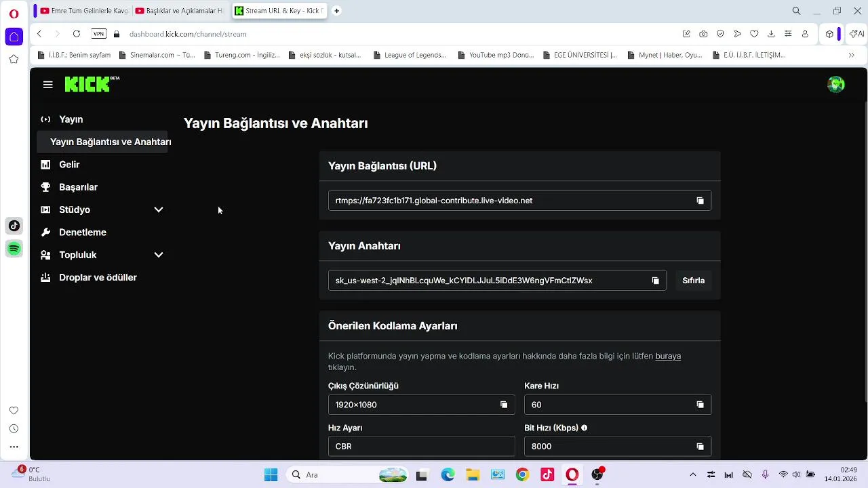
Task: Search tabs with the magnifier icon
Action: (796, 11)
